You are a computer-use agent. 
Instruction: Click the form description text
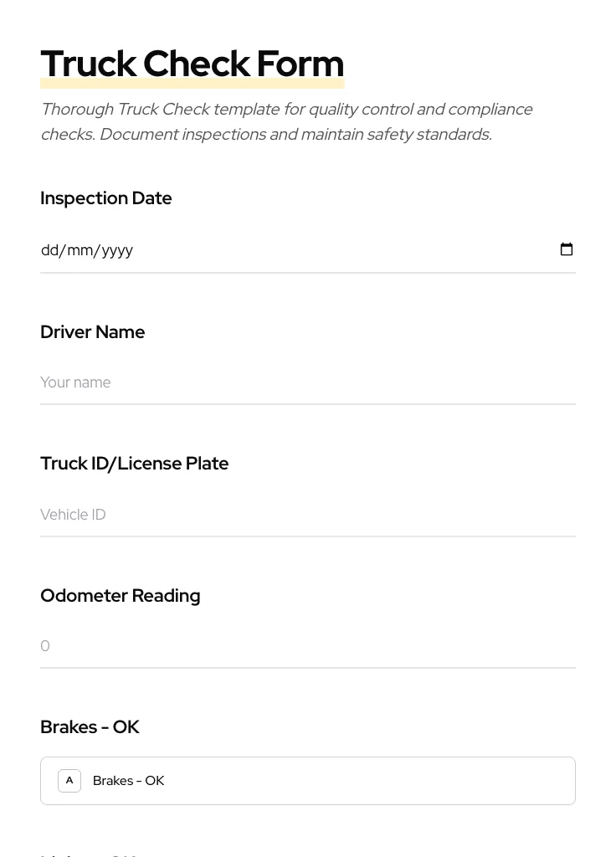(286, 121)
